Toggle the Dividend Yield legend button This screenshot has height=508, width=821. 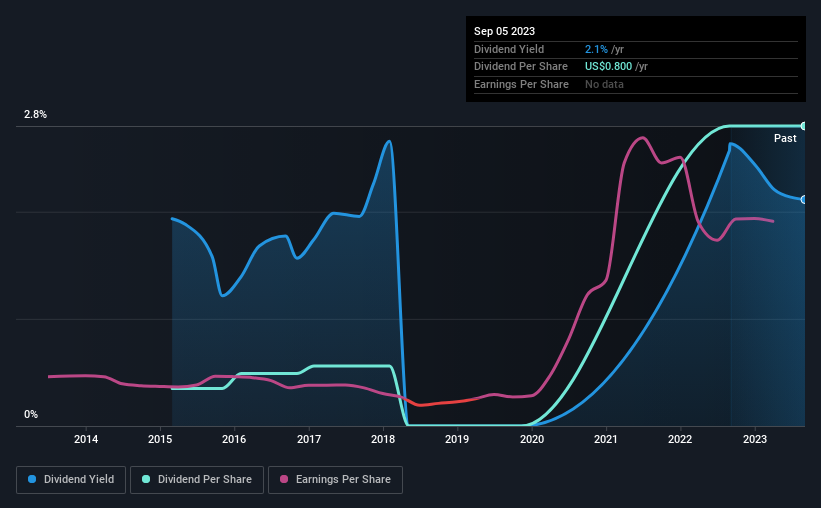click(x=71, y=480)
